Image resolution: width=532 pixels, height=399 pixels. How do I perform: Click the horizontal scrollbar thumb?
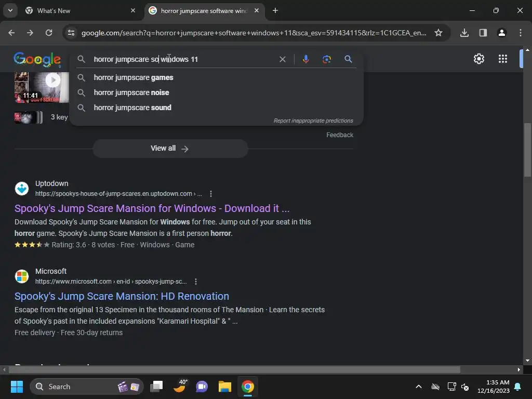[x=234, y=369]
